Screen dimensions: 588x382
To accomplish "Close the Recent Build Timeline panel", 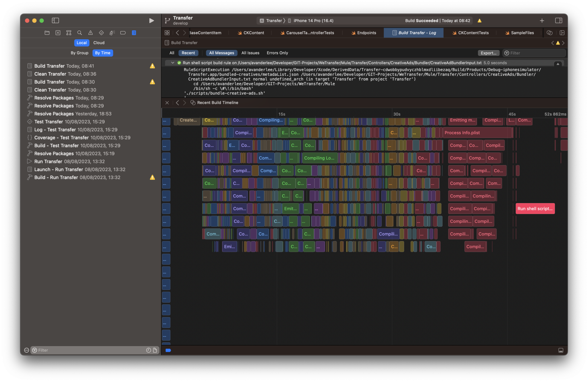I will click(167, 103).
